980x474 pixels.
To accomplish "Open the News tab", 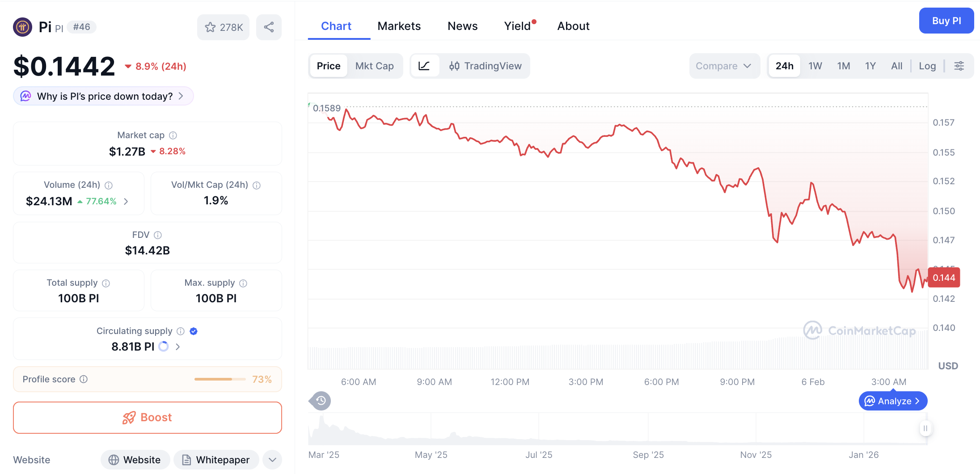I will point(462,26).
